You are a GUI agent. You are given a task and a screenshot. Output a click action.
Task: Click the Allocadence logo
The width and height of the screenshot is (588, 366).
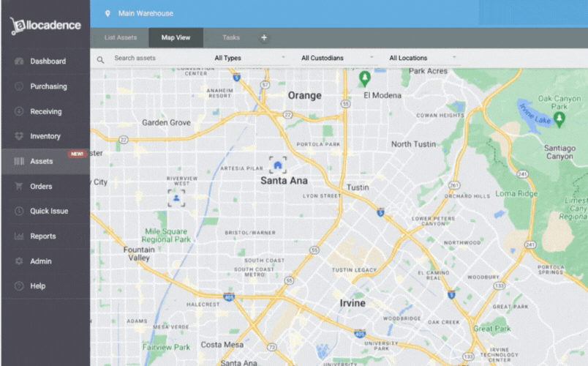click(46, 26)
